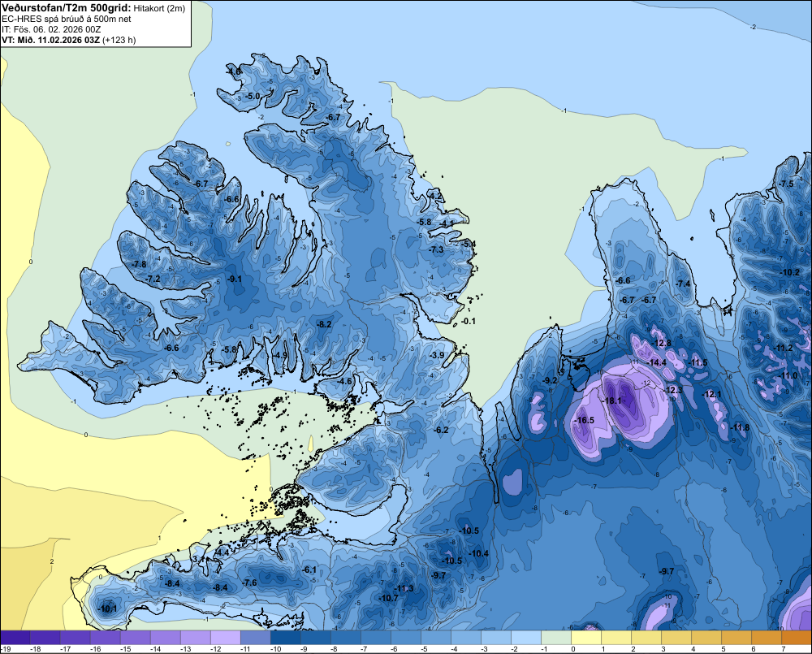Click the -10 label under the color scale

tap(275, 649)
